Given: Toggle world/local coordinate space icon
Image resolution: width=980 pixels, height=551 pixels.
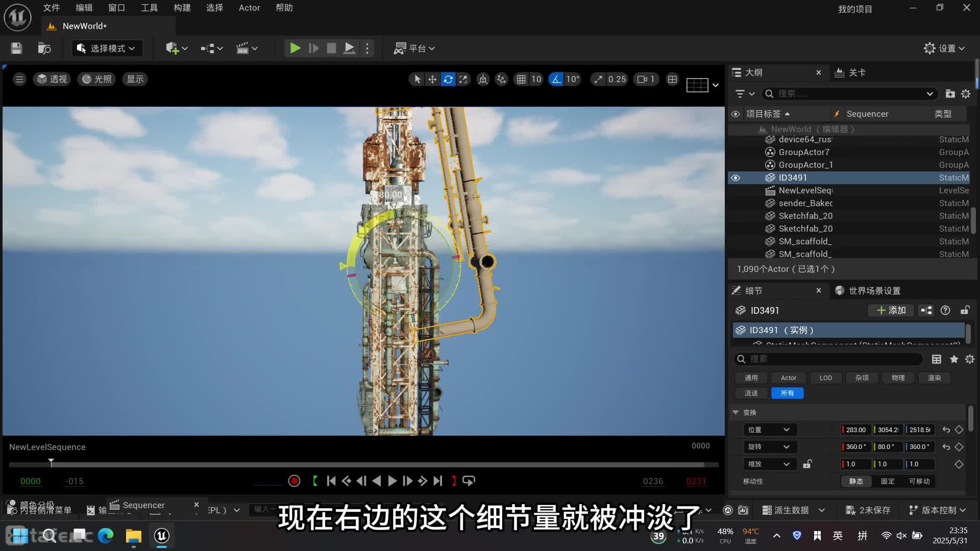Looking at the screenshot, I should (483, 79).
